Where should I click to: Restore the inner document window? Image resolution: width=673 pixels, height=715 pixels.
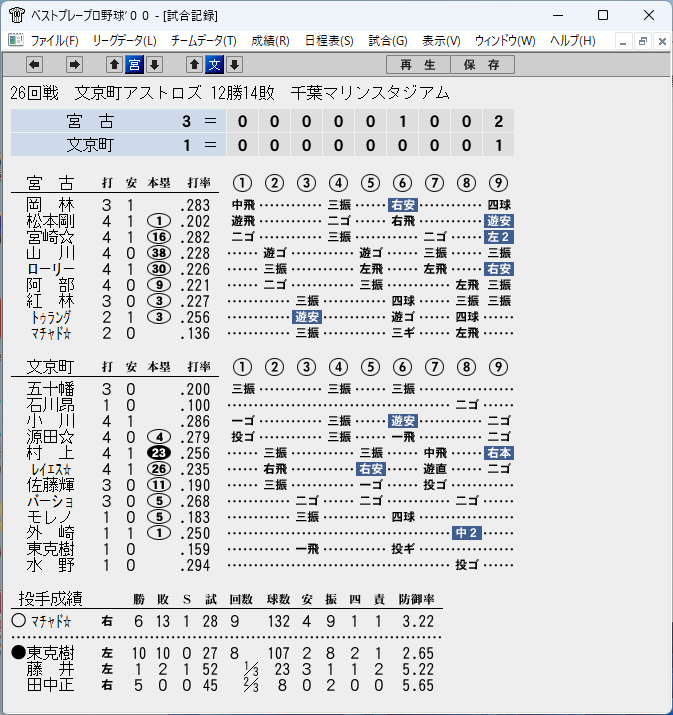point(643,41)
